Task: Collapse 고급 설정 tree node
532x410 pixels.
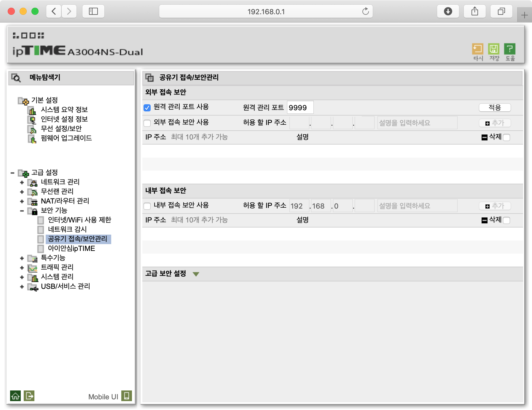Action: point(12,173)
